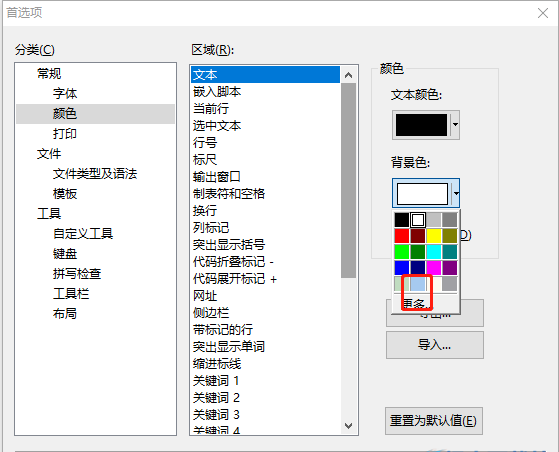
Task: Open the 字体 category
Action: (65, 94)
